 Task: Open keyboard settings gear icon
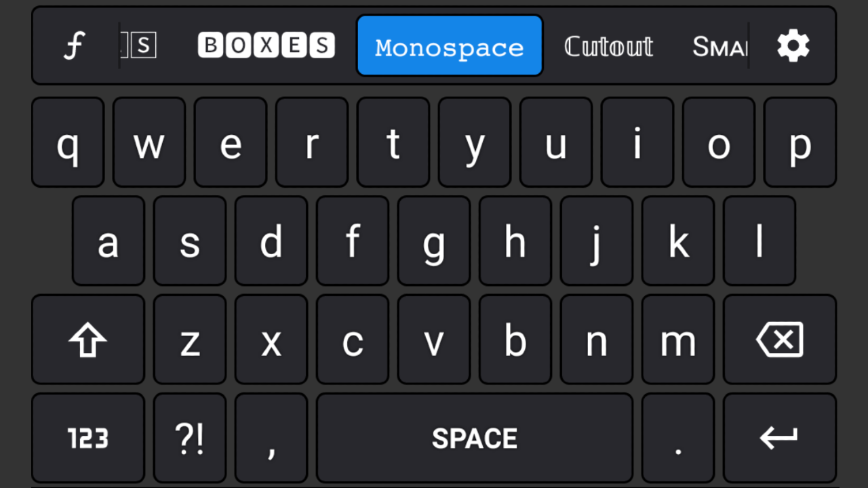(793, 46)
